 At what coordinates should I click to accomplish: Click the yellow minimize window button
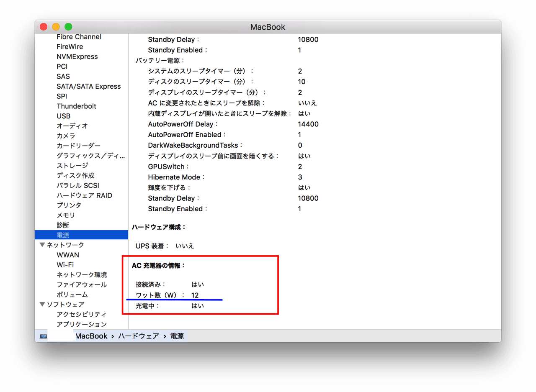pos(56,27)
